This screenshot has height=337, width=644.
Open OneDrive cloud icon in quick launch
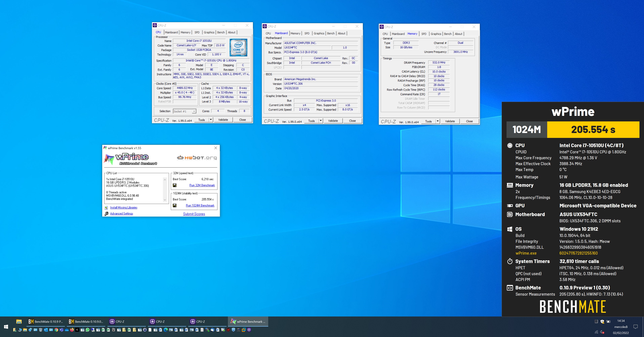pos(67,330)
